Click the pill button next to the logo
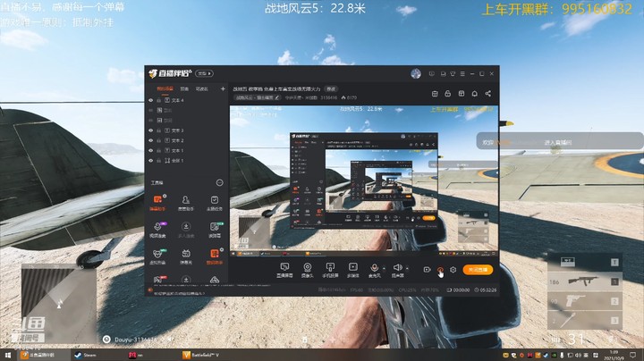This screenshot has width=644, height=361. 204,73
